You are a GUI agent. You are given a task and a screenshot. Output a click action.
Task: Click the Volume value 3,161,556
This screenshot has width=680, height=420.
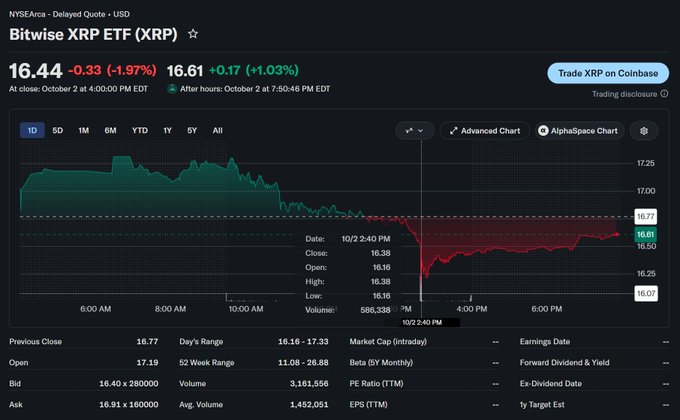click(309, 384)
